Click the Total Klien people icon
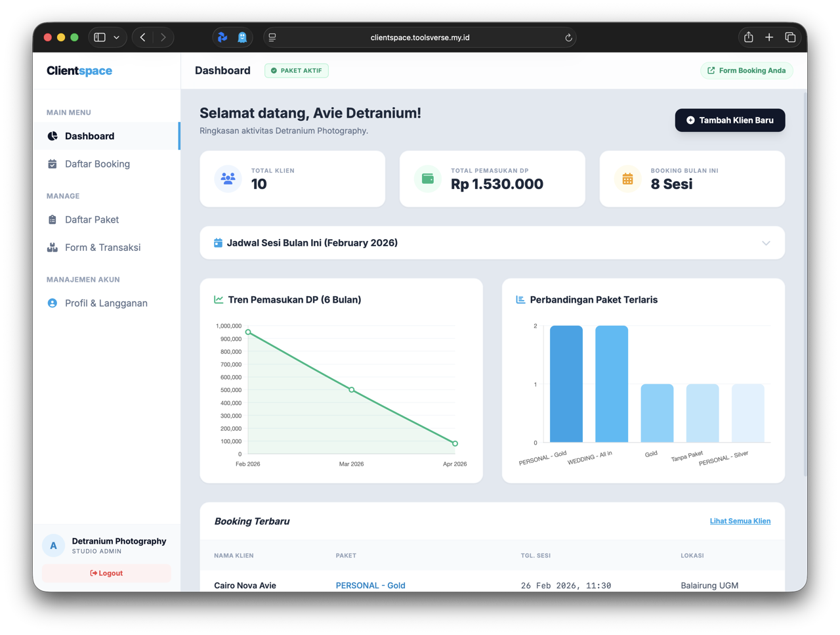840x635 pixels. coord(228,179)
